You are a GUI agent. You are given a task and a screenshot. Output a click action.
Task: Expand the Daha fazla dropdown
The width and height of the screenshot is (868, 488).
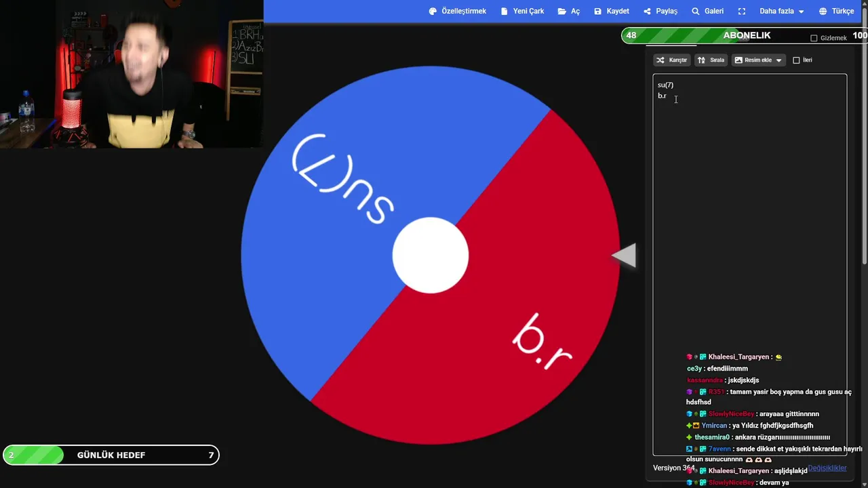782,11
